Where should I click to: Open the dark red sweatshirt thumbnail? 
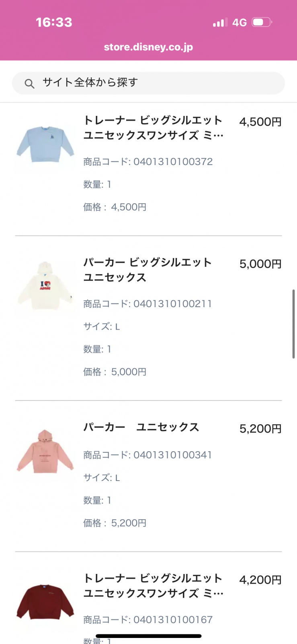click(x=45, y=602)
